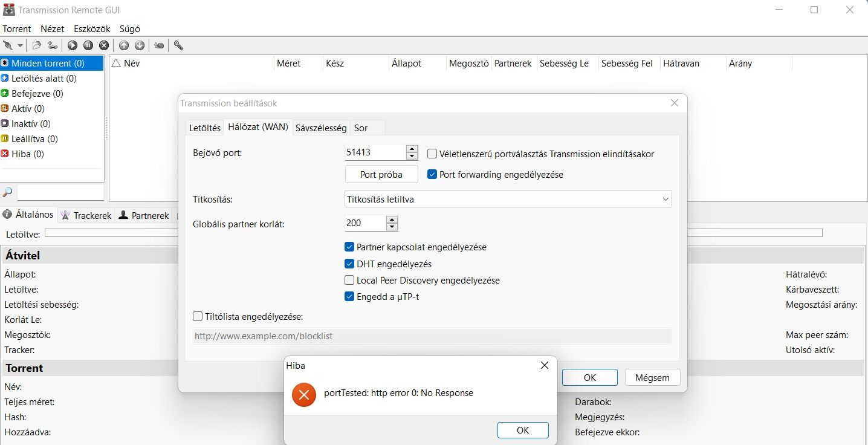Click the add torrent file icon
Image resolution: width=868 pixels, height=445 pixels.
point(37,45)
